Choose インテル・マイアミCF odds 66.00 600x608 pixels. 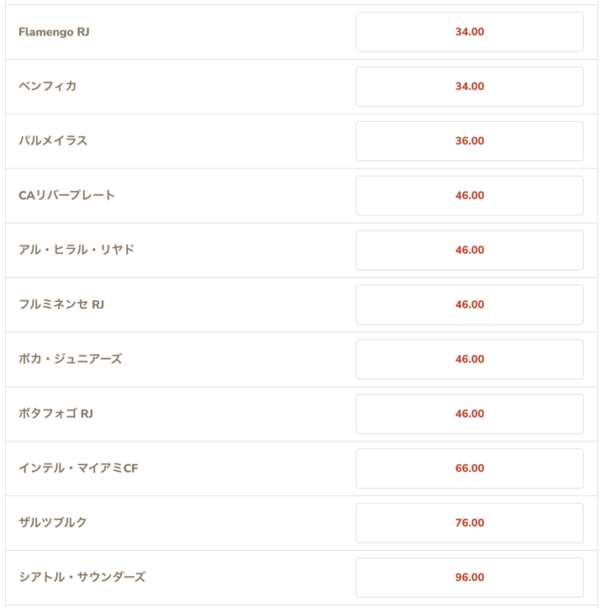tap(469, 468)
